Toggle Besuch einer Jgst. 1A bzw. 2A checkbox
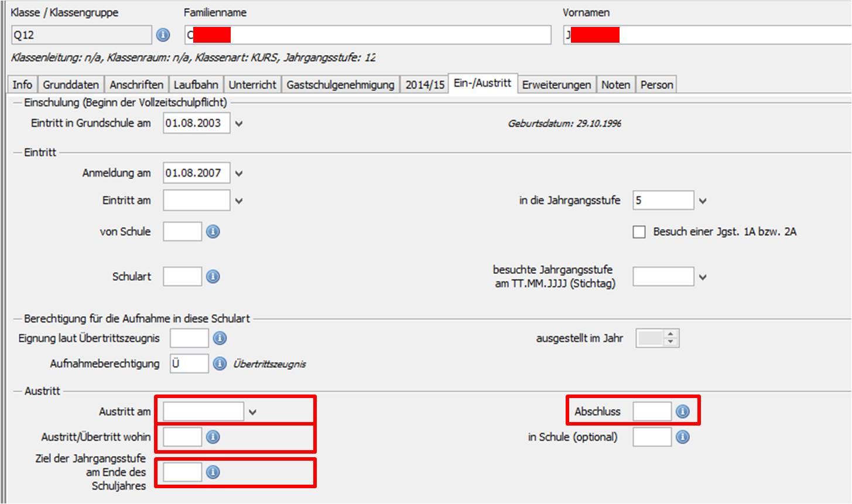 click(639, 232)
